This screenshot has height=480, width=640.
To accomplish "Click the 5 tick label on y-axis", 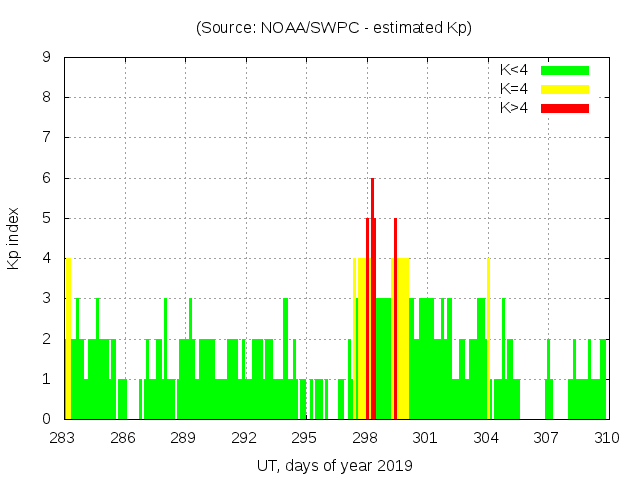I will (x=47, y=218).
